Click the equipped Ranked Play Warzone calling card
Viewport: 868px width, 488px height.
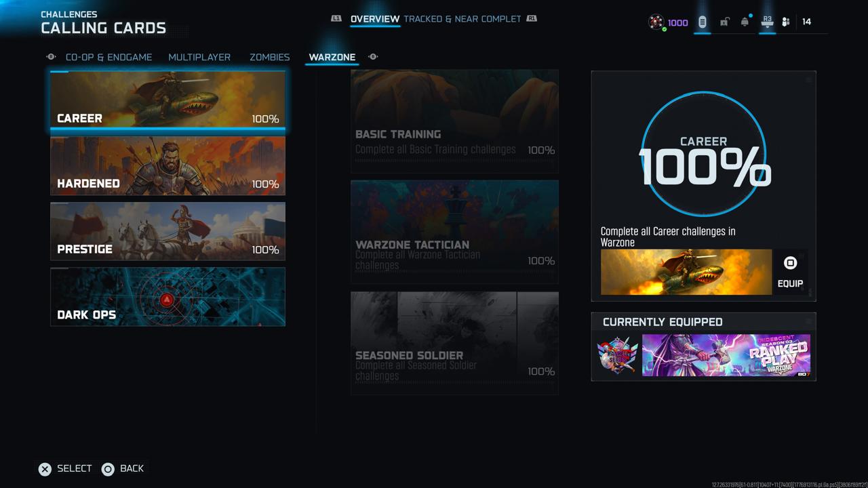[x=726, y=355]
